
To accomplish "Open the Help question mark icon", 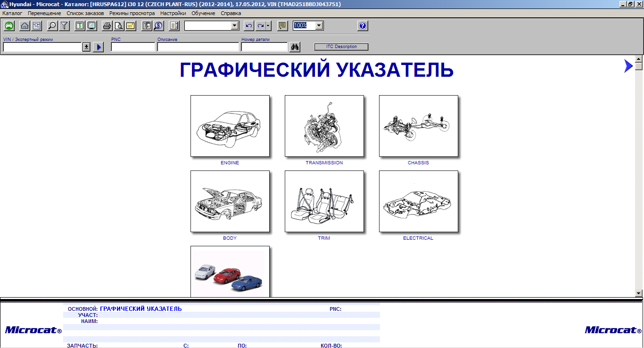I will [x=363, y=25].
